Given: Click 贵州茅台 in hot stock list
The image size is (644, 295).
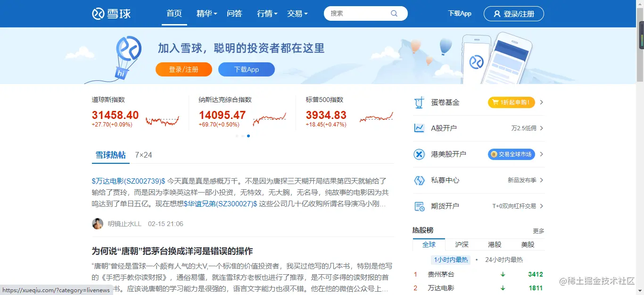Looking at the screenshot, I should click(441, 274).
